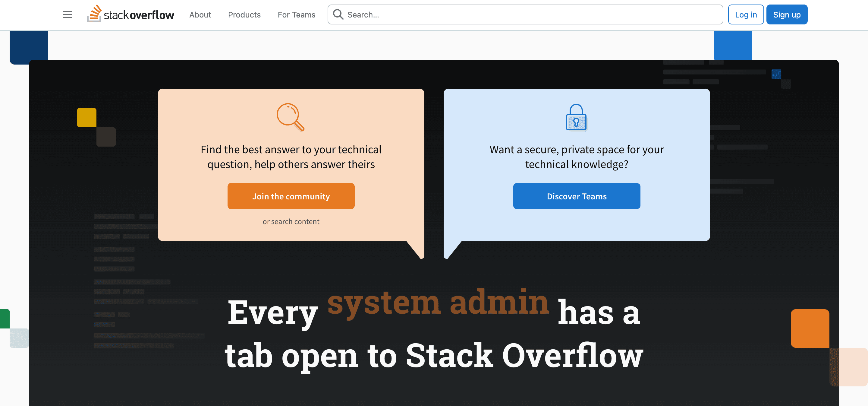Open the hamburger navigation menu

pos(68,14)
